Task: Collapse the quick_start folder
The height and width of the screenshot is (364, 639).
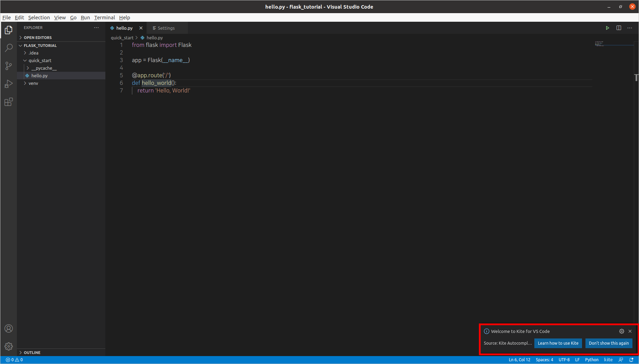Action: click(61, 60)
